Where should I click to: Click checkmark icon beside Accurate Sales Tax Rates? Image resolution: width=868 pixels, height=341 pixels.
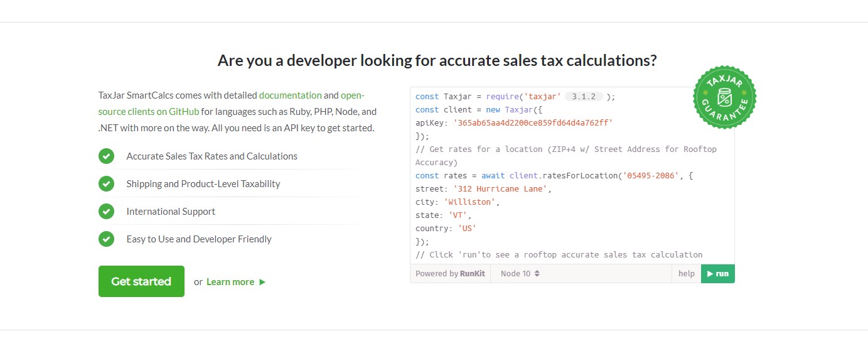tap(106, 156)
